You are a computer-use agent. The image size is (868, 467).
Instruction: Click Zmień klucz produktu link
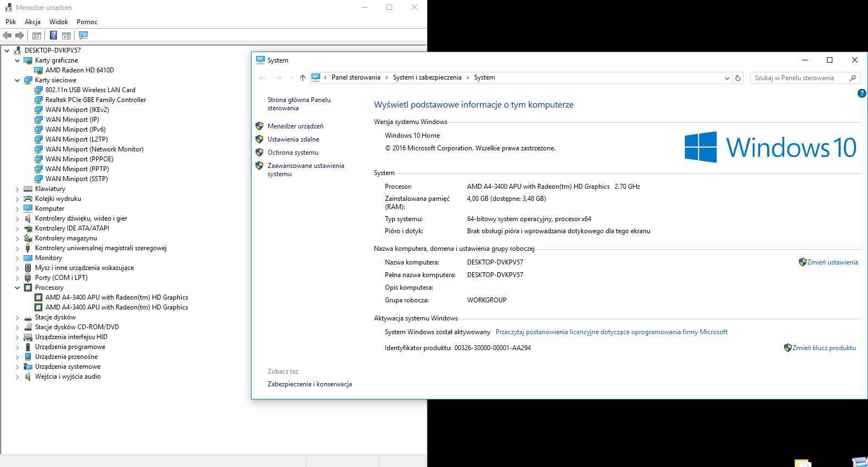(824, 348)
